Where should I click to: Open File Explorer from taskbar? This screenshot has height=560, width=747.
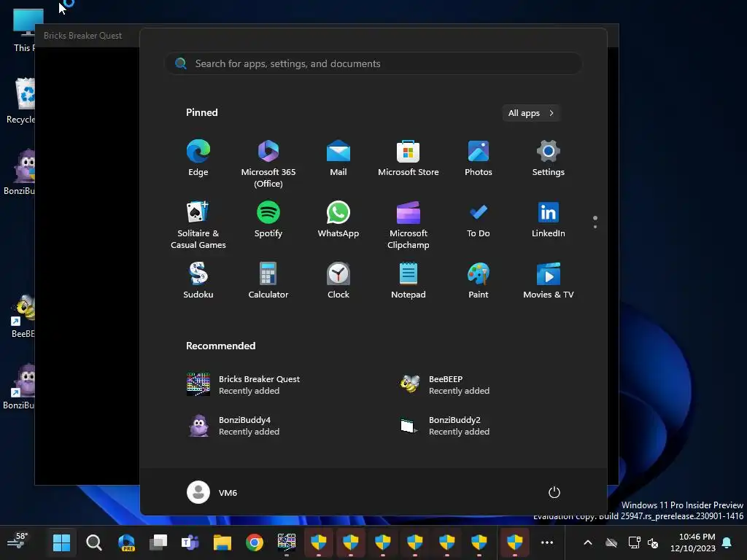click(x=222, y=542)
